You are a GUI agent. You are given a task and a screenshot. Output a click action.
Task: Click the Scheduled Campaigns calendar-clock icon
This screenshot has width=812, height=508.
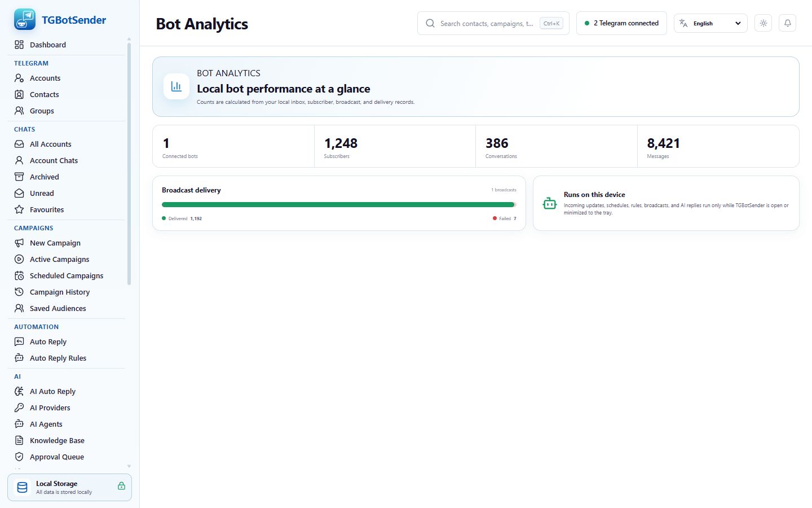(19, 275)
